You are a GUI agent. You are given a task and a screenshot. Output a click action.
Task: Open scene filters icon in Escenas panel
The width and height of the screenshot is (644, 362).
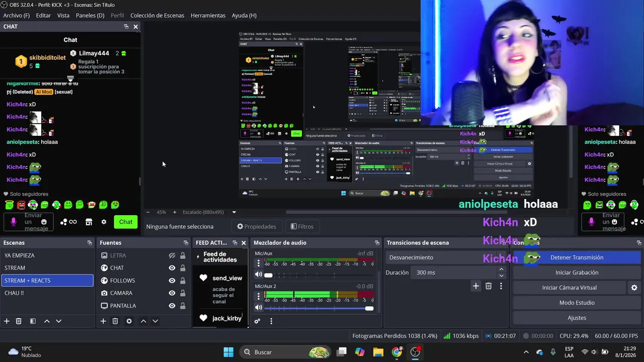[x=33, y=321]
